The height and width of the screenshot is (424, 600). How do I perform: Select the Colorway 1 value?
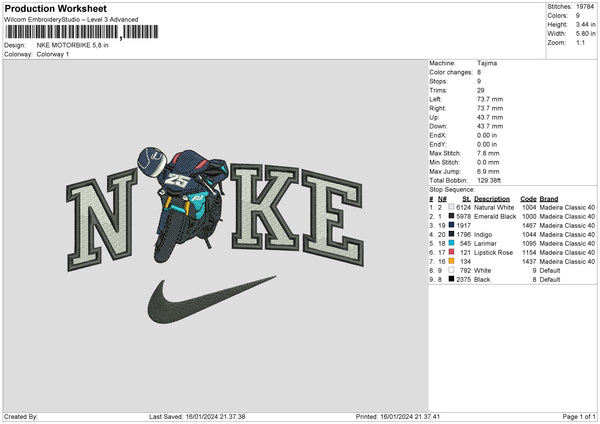[53, 54]
